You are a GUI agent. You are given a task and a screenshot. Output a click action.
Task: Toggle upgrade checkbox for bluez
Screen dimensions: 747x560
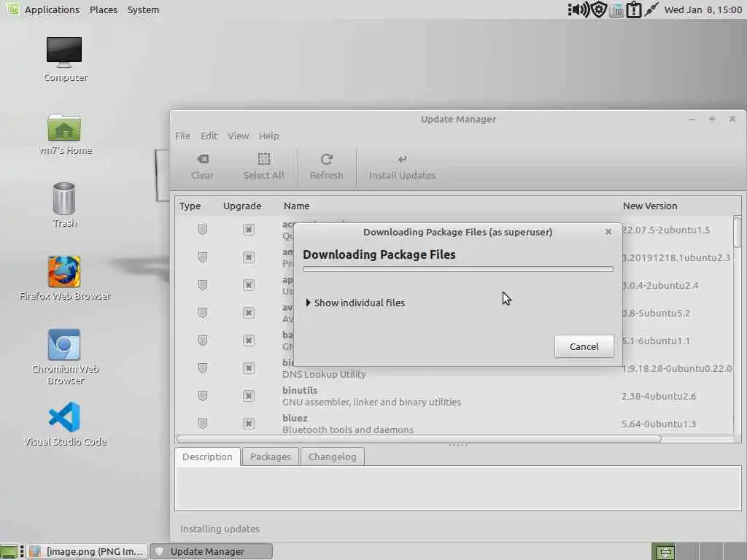click(x=248, y=424)
